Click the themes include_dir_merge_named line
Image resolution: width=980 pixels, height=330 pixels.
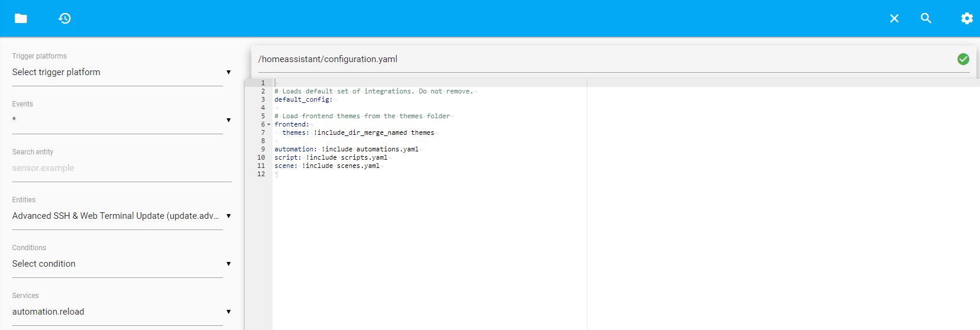(358, 133)
